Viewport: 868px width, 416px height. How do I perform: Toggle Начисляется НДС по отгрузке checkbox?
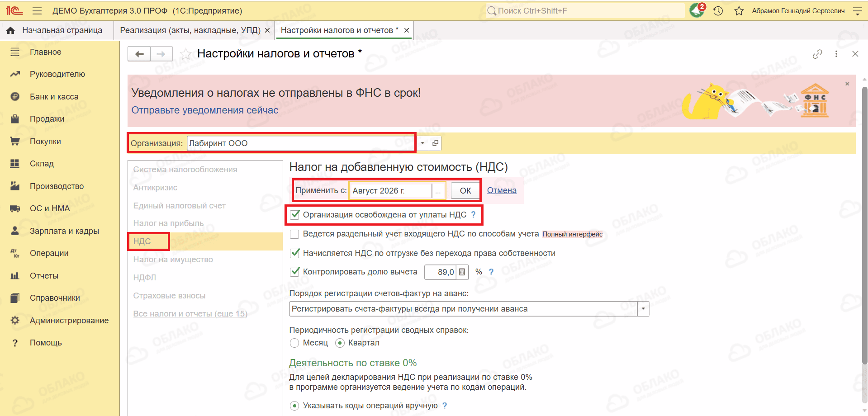[x=294, y=253]
